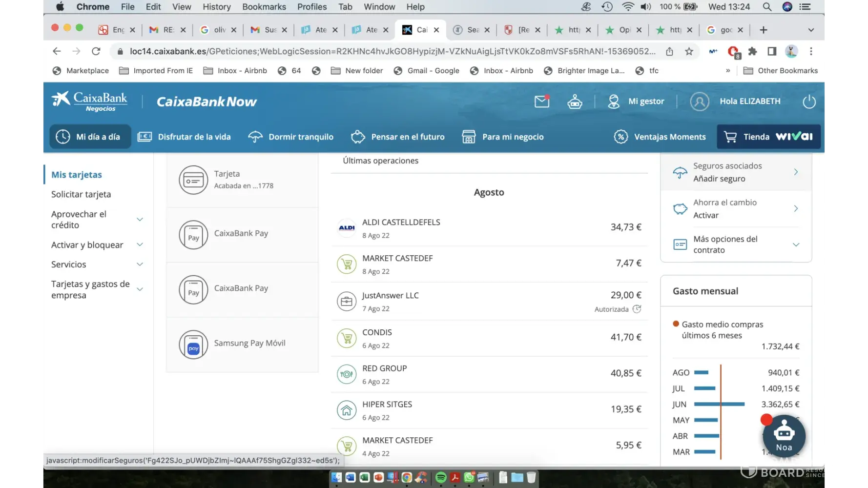868x488 pixels.
Task: Open the Tienda Wivai shop button
Action: (x=768, y=137)
